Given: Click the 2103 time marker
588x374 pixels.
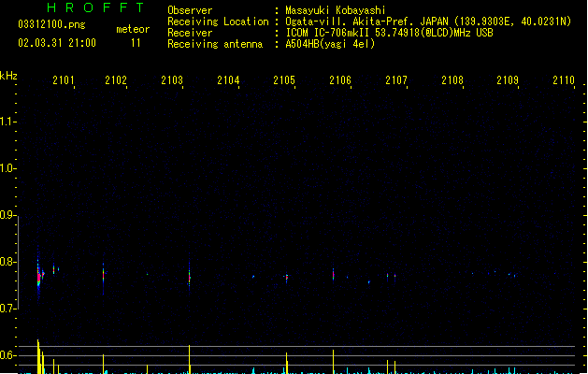Looking at the screenshot, I should [x=172, y=80].
